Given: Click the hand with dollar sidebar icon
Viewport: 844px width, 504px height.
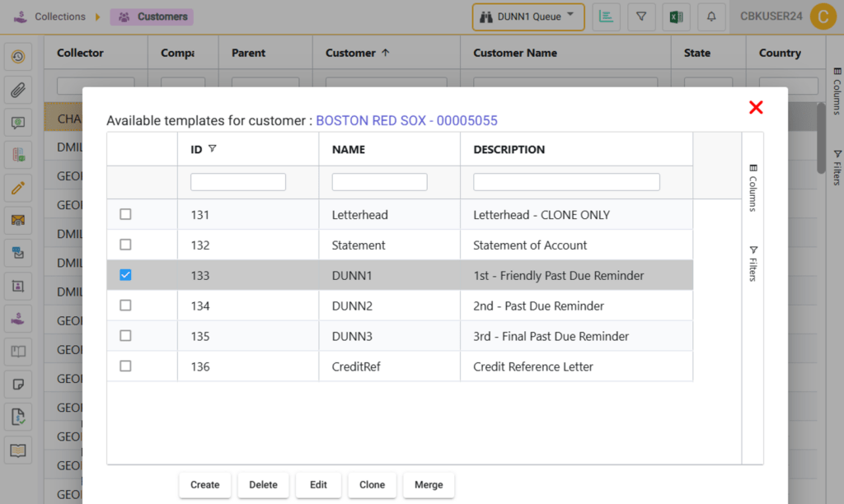Looking at the screenshot, I should coord(18,319).
